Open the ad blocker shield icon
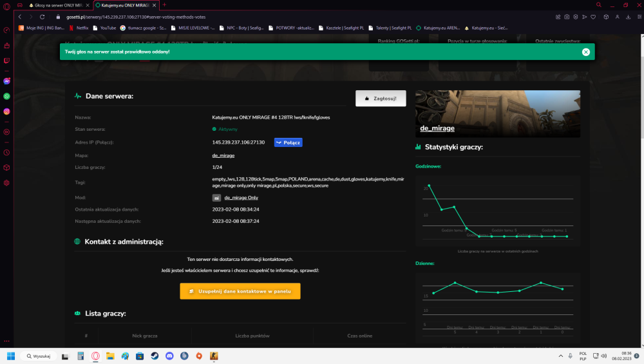Screen dimensions: 644x364 pyautogui.click(x=575, y=17)
